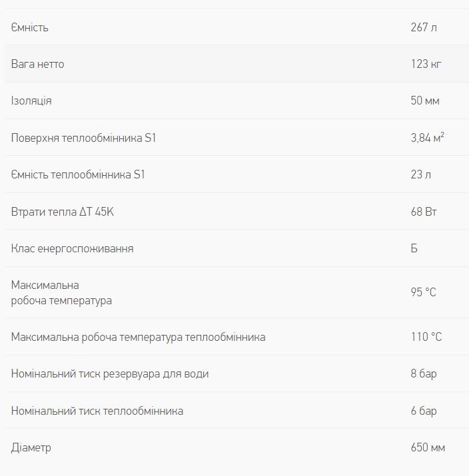Select the "50 мм" insulation value
Screen dimensions: 469x476
pyautogui.click(x=425, y=101)
